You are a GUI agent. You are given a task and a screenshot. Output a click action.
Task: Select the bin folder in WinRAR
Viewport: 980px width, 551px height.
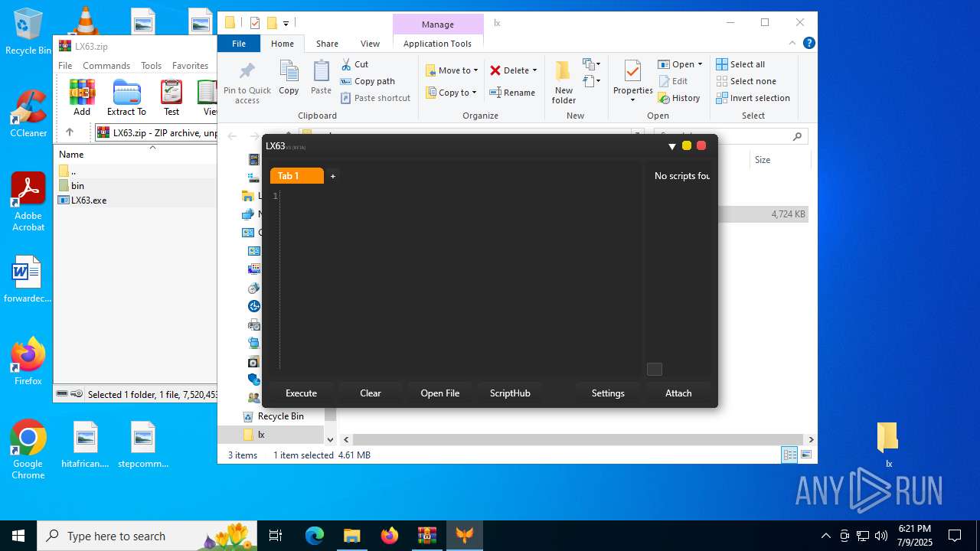tap(71, 186)
